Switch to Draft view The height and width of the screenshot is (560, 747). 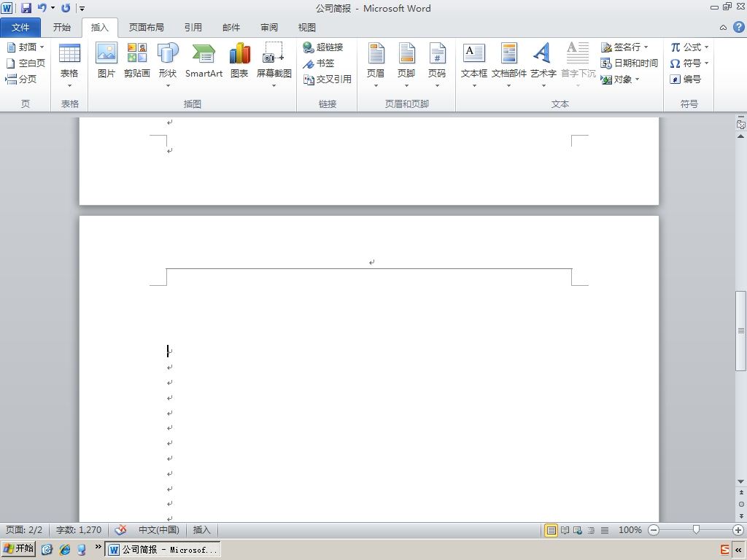coord(605,530)
